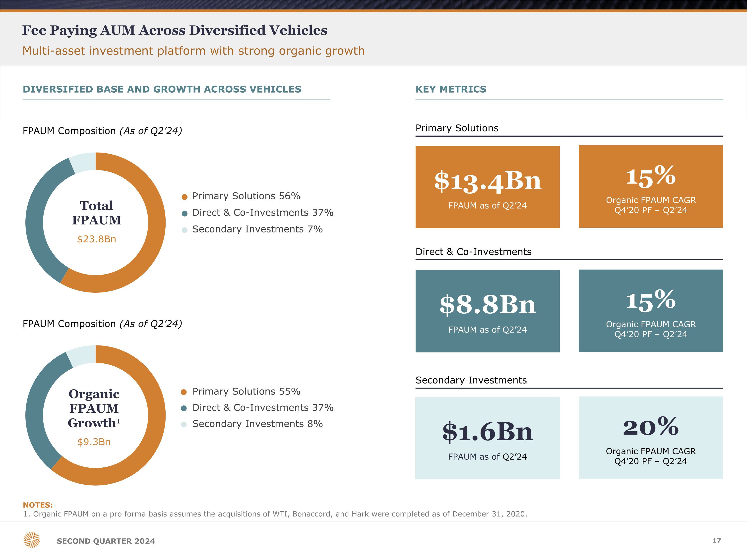This screenshot has width=747, height=560.
Task: Click the teal 15% Organic CAGR tile
Action: pos(650,311)
